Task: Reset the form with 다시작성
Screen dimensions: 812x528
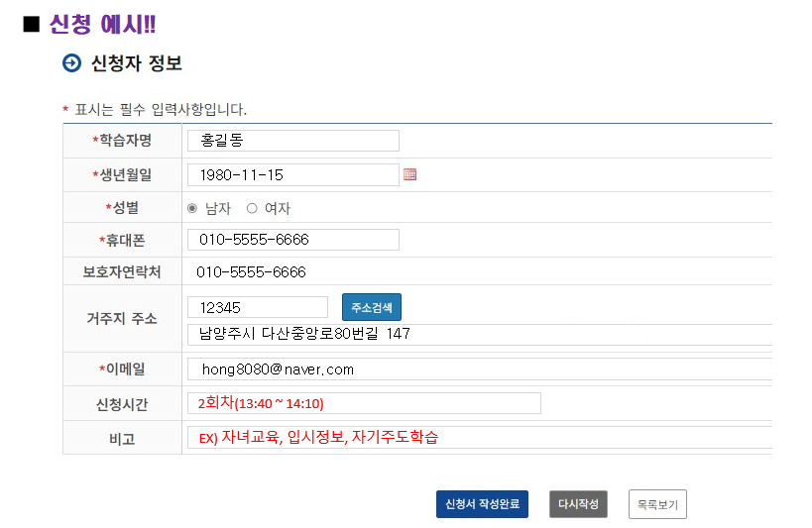Action: [578, 504]
